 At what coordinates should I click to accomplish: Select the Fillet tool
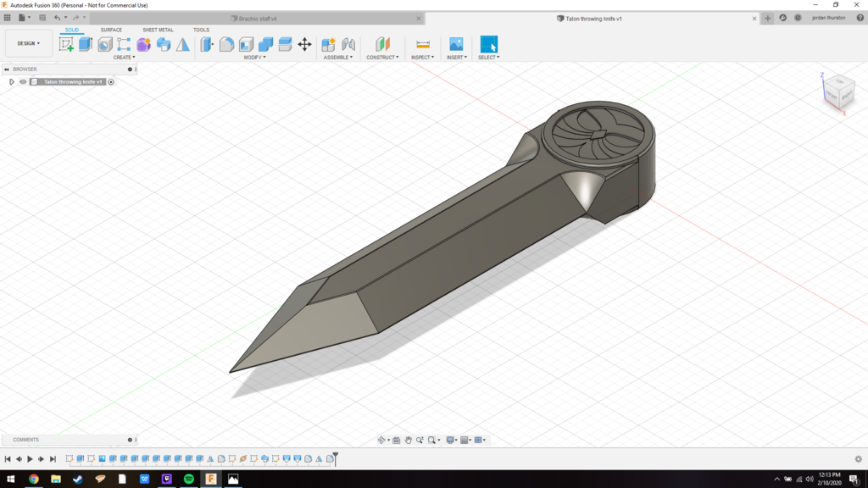click(x=226, y=44)
